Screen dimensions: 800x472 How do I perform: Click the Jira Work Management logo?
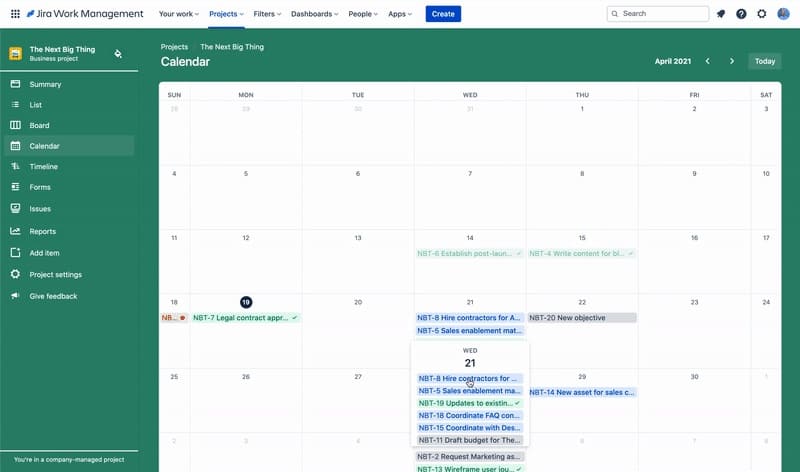click(85, 14)
